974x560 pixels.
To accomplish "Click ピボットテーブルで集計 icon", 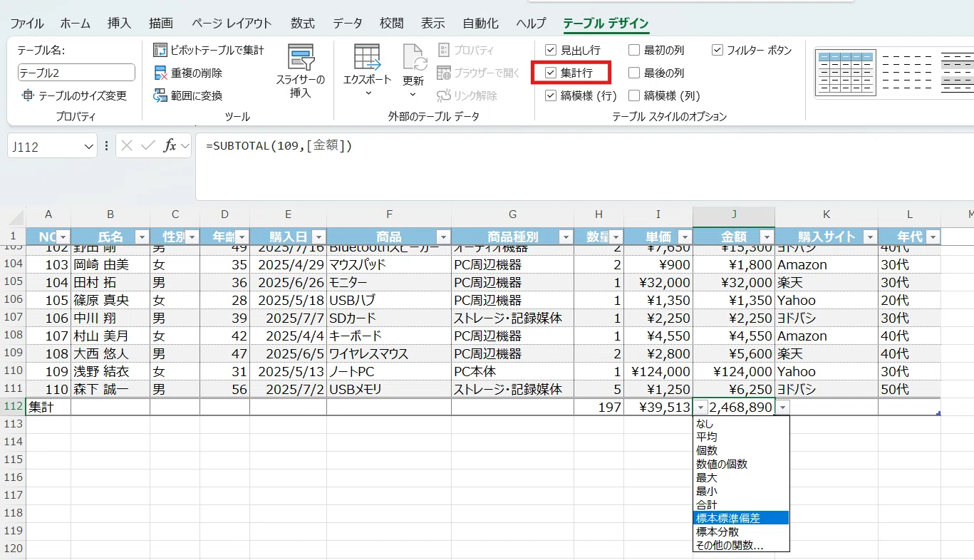I will click(160, 50).
